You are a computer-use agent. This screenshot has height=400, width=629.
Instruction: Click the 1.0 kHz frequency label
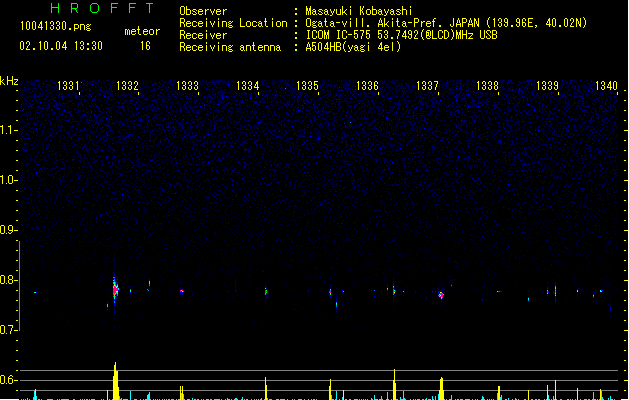(x=7, y=180)
